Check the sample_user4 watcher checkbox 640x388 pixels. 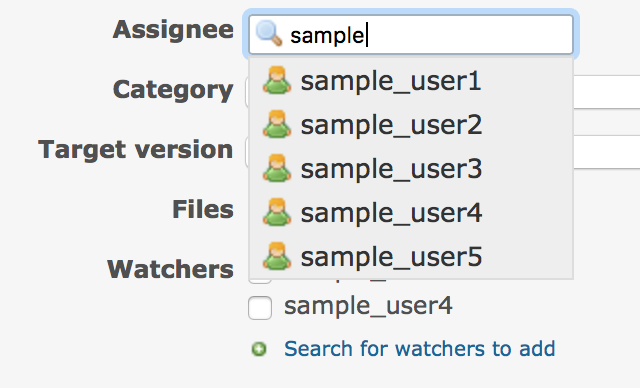tap(260, 308)
